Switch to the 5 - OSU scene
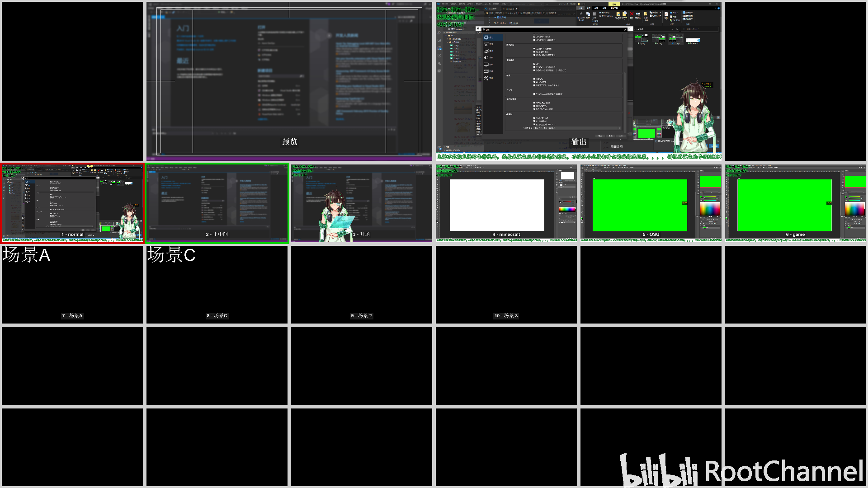This screenshot has height=488, width=868. (651, 203)
